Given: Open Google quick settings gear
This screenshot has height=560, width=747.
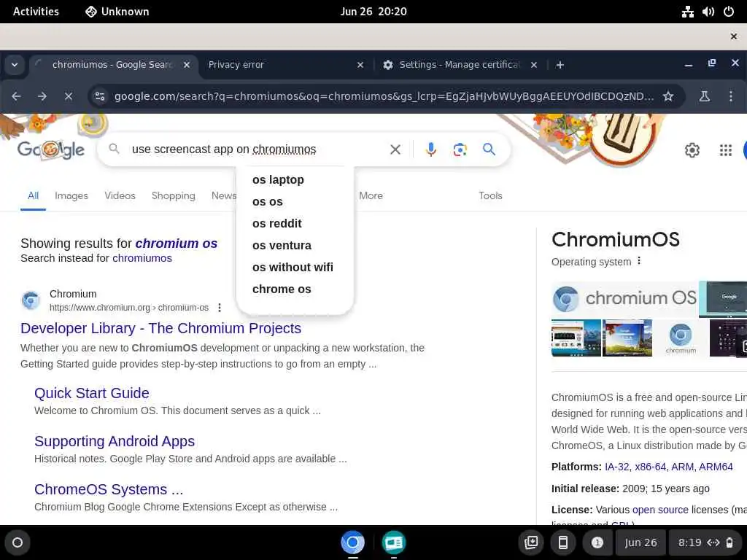Looking at the screenshot, I should coord(692,150).
